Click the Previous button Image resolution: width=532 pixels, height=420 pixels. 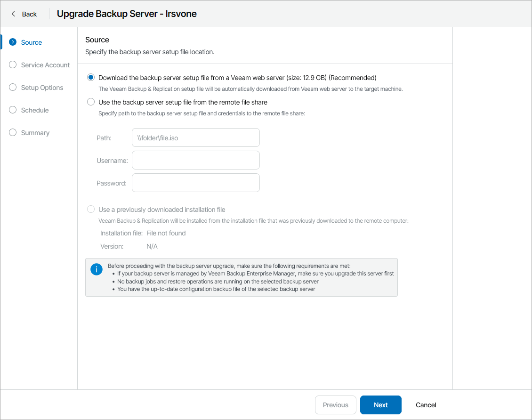point(335,405)
